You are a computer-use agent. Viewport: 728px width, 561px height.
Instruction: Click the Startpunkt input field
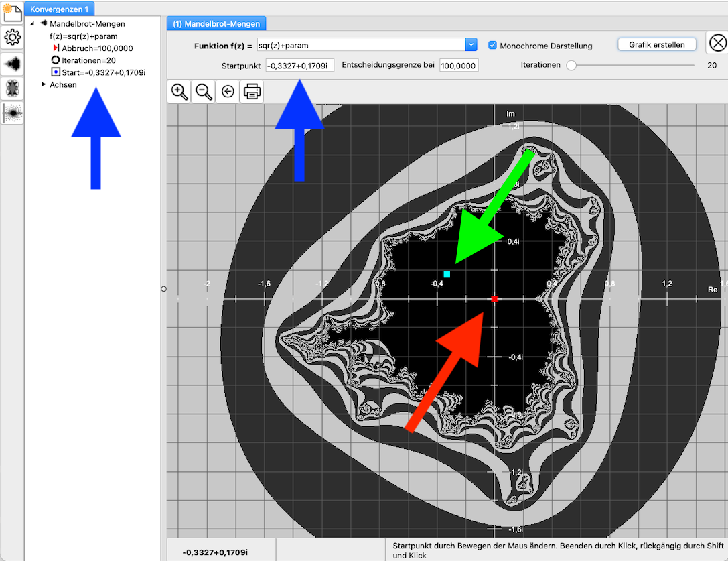(x=299, y=66)
